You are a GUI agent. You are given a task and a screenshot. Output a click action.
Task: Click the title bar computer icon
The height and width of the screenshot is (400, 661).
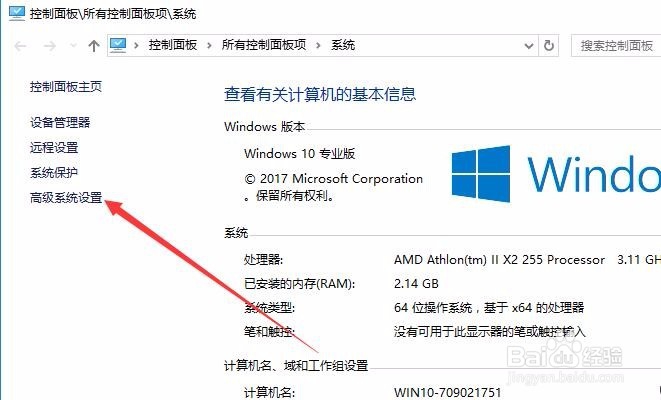[x=17, y=13]
